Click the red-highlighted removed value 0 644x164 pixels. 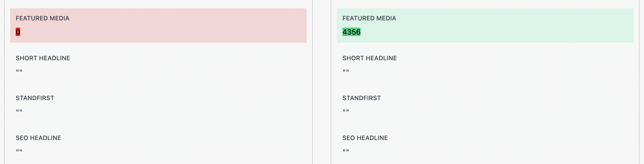point(18,32)
